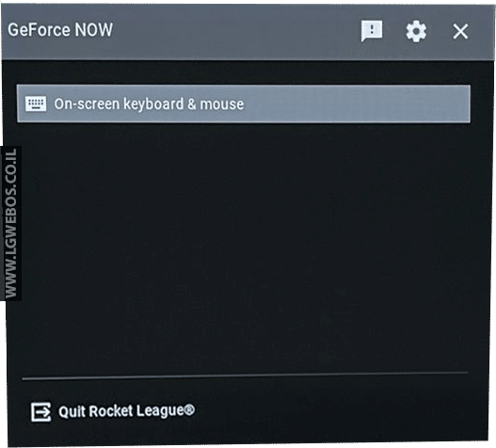Click the 'Rocket League®' game name text
496x448 pixels.
pyautogui.click(x=142, y=411)
